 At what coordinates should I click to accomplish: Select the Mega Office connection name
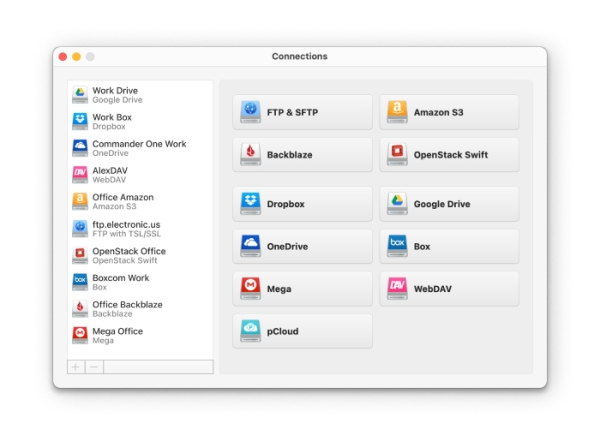(118, 332)
